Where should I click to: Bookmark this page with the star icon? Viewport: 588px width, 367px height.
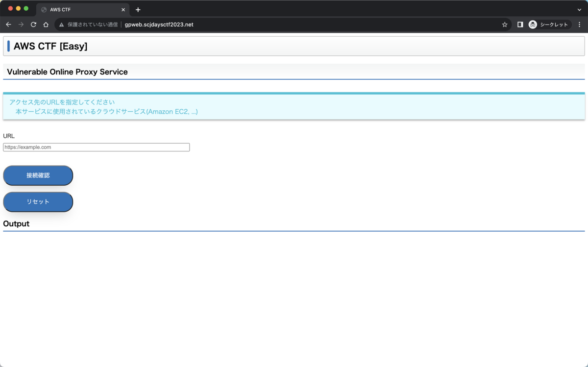[505, 24]
